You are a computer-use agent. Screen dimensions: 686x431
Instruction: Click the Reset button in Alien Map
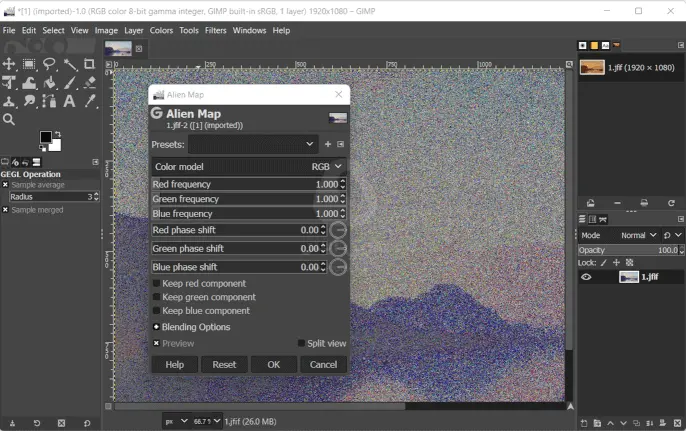[x=224, y=365]
